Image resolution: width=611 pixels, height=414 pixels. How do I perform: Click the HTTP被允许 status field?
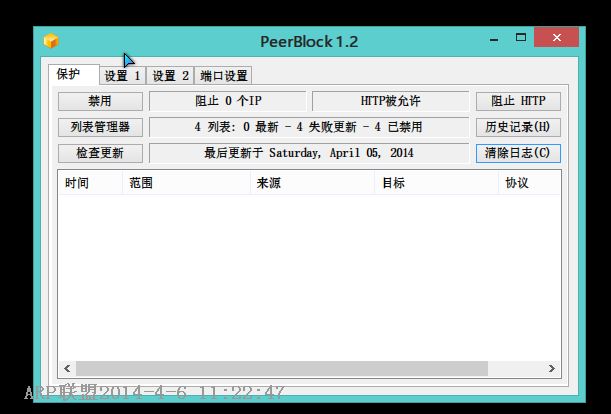point(390,101)
